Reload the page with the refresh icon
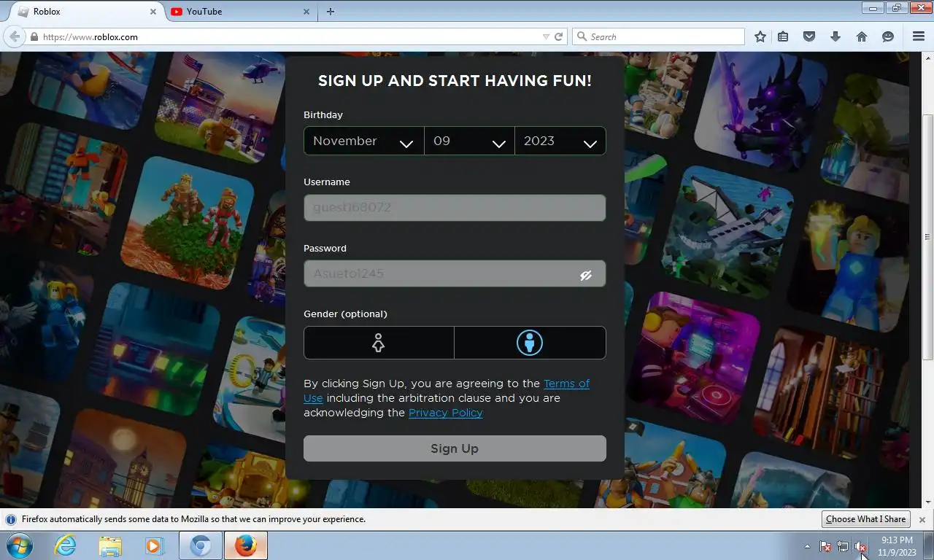The height and width of the screenshot is (560, 934). pyautogui.click(x=559, y=36)
